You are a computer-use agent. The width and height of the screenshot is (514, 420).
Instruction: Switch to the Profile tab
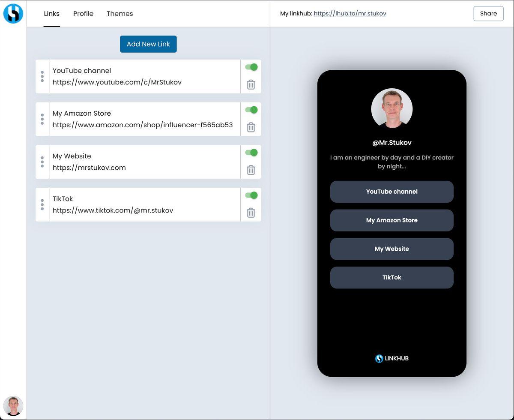click(83, 14)
